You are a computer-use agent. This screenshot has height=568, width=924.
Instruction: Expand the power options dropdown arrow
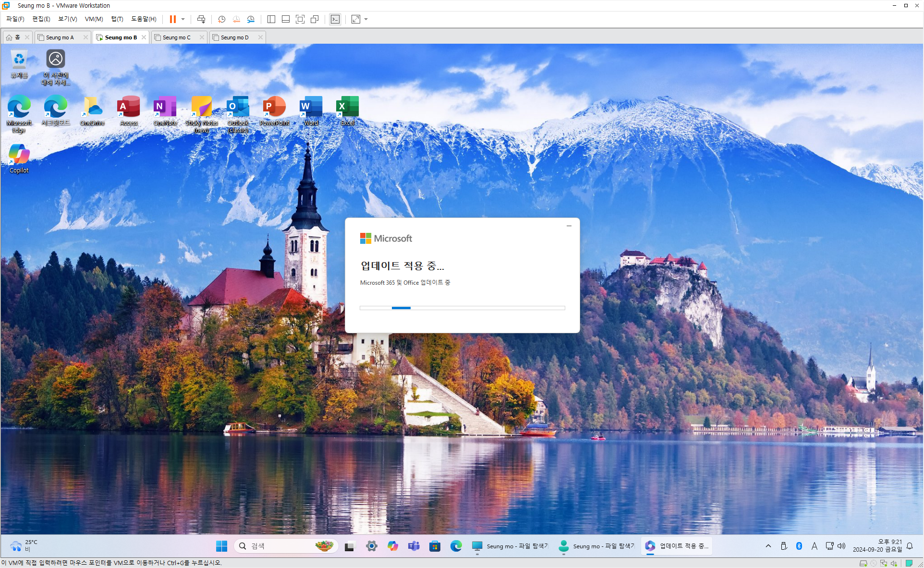pos(183,19)
